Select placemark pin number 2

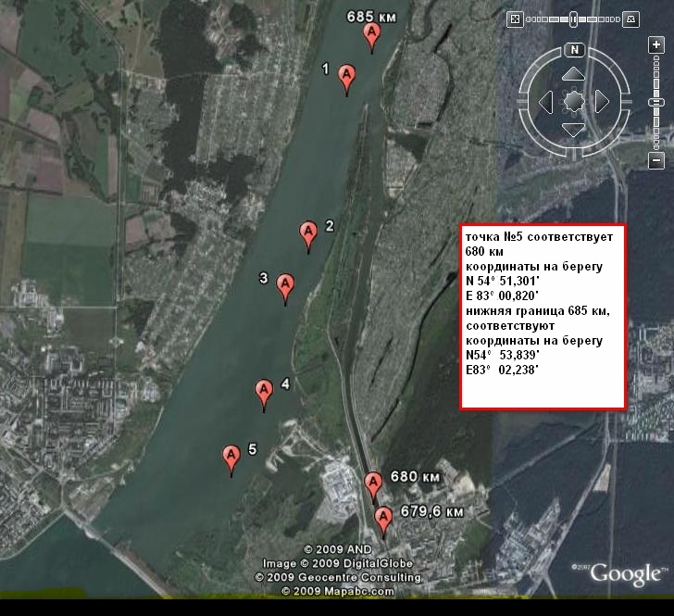308,233
